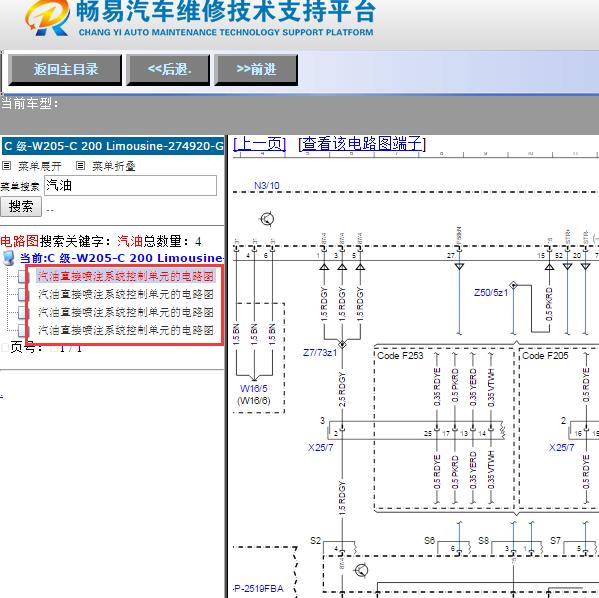Click the S8 switch label
599x598 pixels.
(484, 541)
